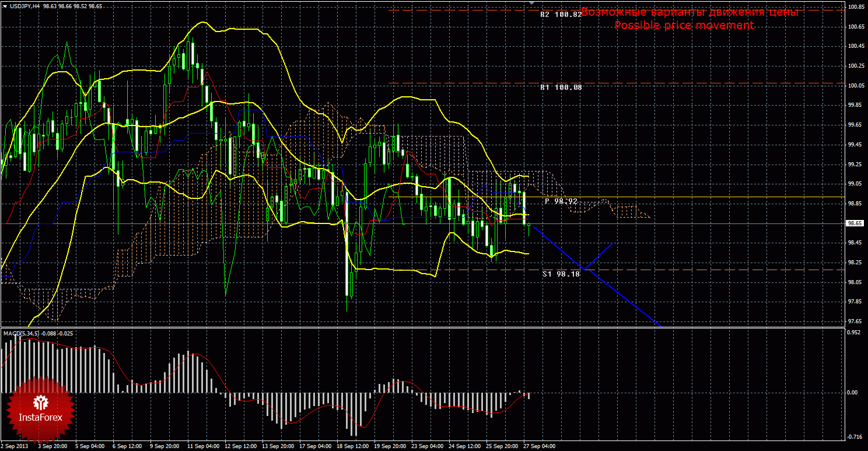Click the 0.952 value on MACD scale
This screenshot has height=451, width=868.
tap(853, 333)
